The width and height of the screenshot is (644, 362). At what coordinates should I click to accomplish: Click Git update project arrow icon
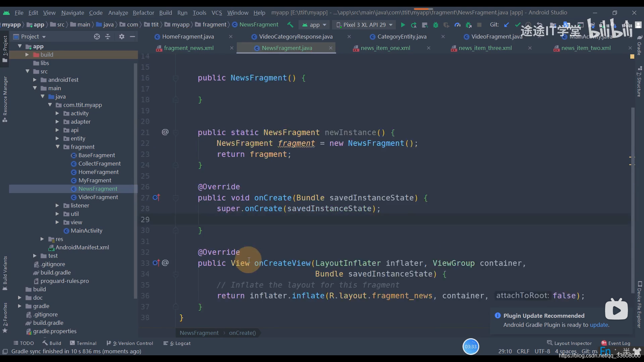506,25
